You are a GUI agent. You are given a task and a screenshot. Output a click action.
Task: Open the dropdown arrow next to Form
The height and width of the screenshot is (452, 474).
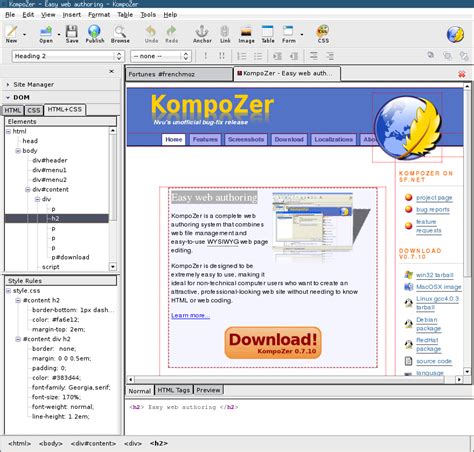tap(302, 34)
